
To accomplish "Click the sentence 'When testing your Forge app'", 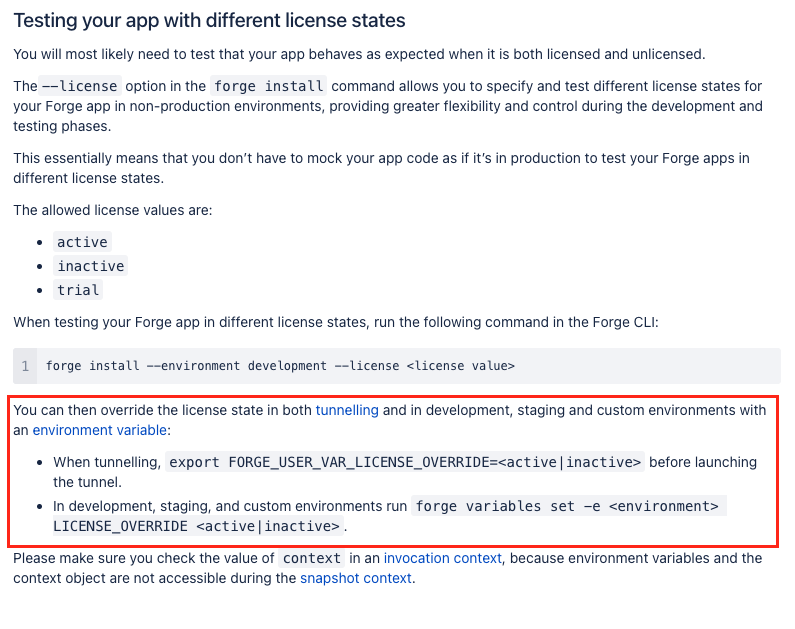I will pos(336,322).
